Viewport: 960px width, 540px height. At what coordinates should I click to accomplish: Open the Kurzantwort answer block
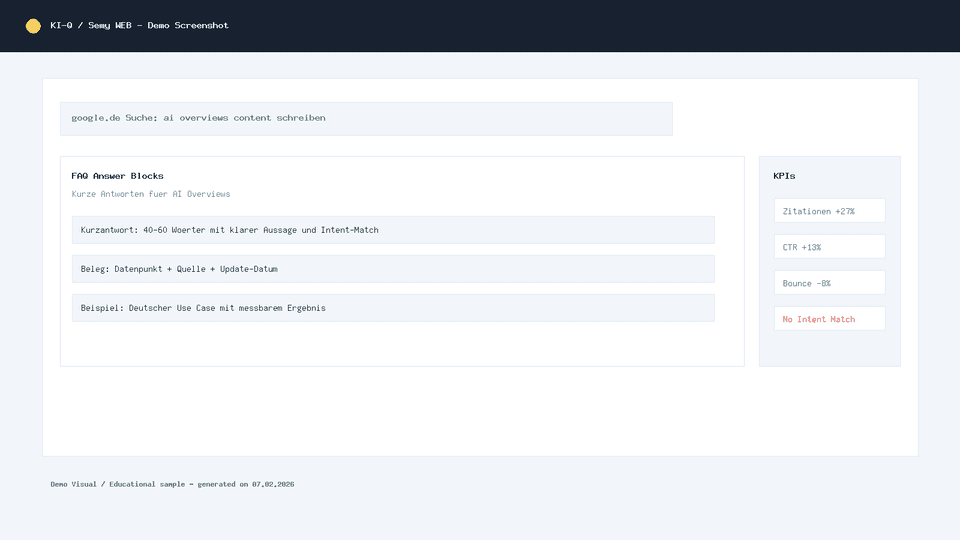[x=393, y=230]
